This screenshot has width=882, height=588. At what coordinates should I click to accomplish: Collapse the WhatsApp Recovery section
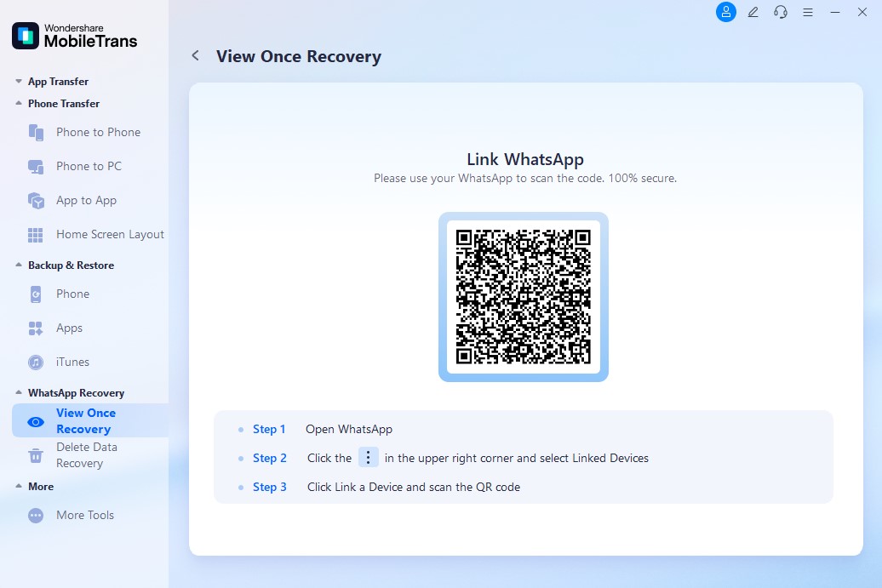pos(19,393)
